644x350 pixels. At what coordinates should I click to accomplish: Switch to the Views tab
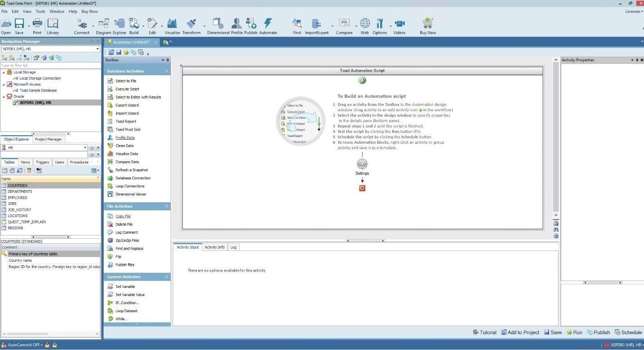point(25,162)
